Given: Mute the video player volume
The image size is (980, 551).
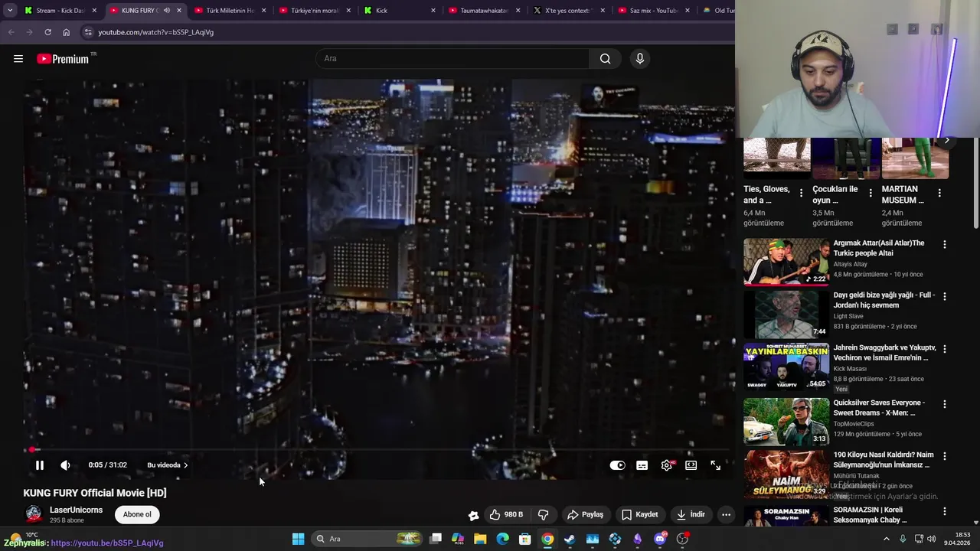Looking at the screenshot, I should coord(66,465).
